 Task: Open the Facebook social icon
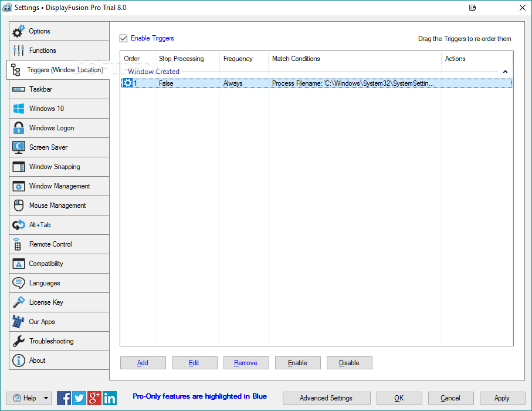(64, 397)
